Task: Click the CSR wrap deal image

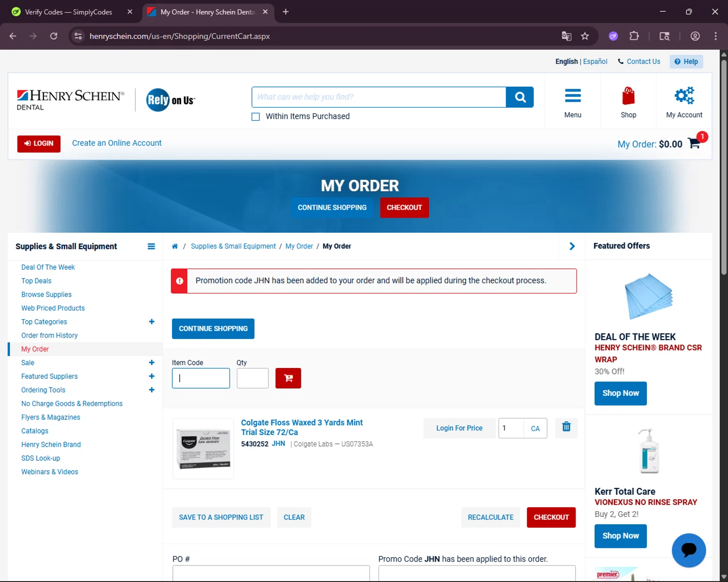Action: pos(648,296)
